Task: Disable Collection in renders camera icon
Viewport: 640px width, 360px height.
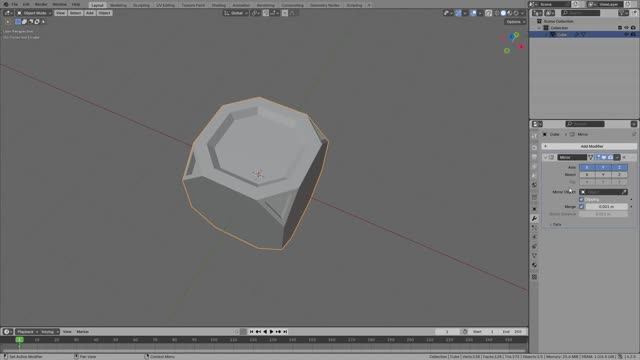Action: point(633,28)
